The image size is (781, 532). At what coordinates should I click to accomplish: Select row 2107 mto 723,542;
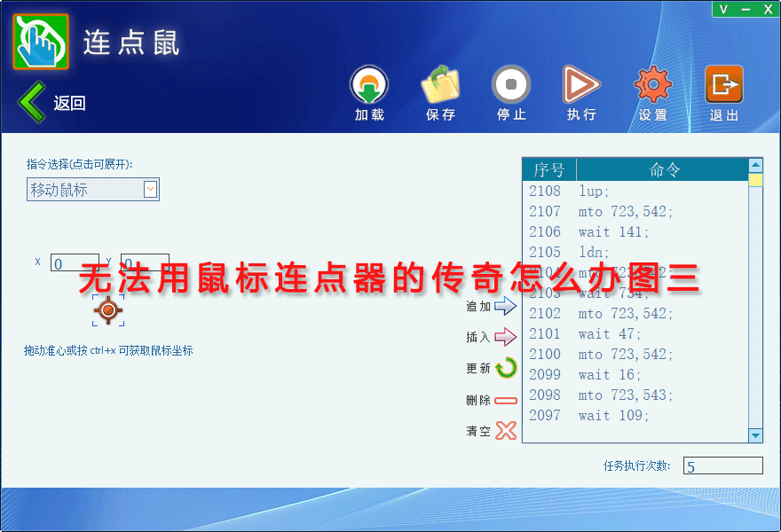(635, 212)
